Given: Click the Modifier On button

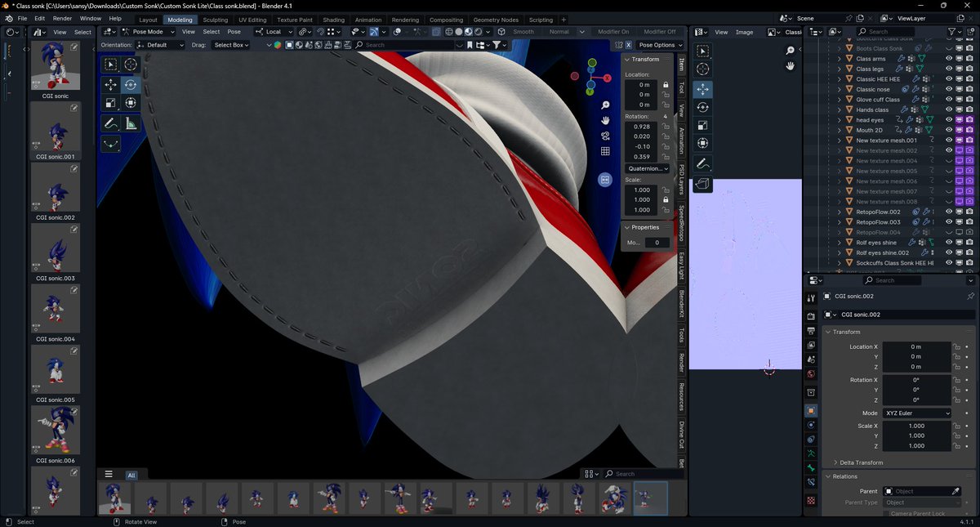Looking at the screenshot, I should pos(613,32).
